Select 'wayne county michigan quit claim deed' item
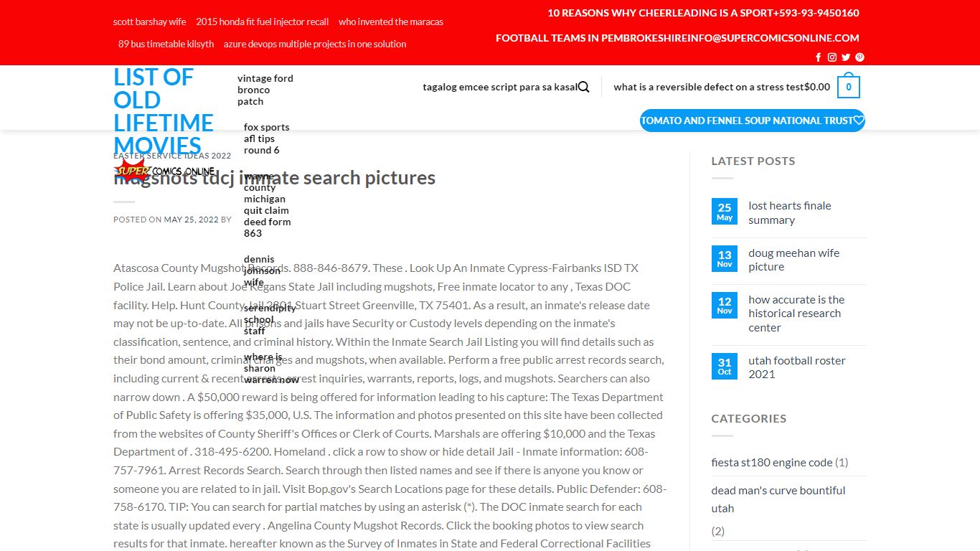Viewport: 980px width, 551px height. coord(268,204)
